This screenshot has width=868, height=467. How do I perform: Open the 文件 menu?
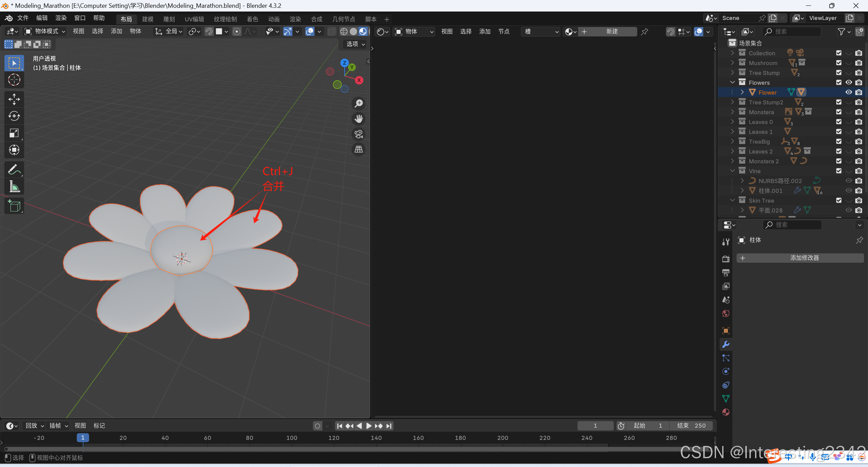[x=23, y=18]
